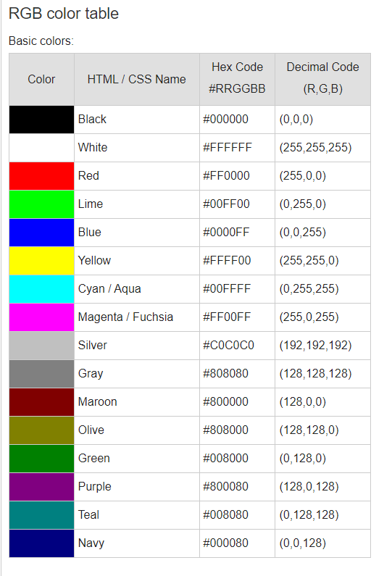Click the HTML / CSS Name column header
The height and width of the screenshot is (576, 392).
pos(137,80)
